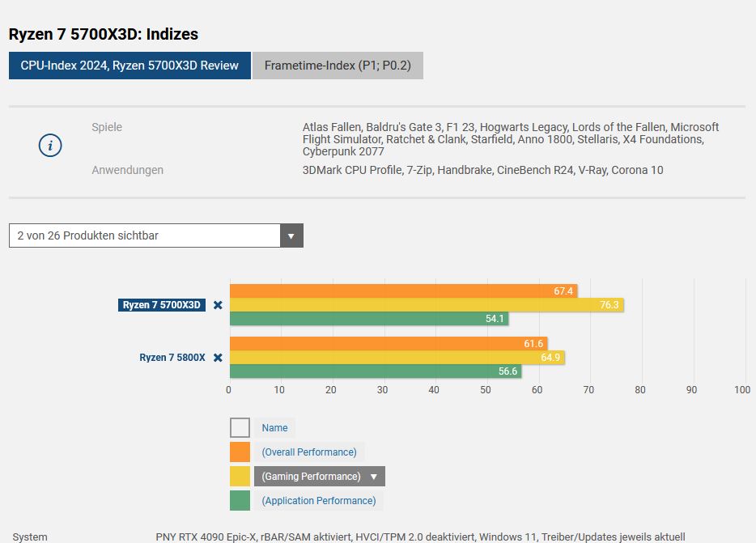Click the 67.4 orange bar of 5700X3D
The height and width of the screenshot is (543, 756).
(x=404, y=291)
